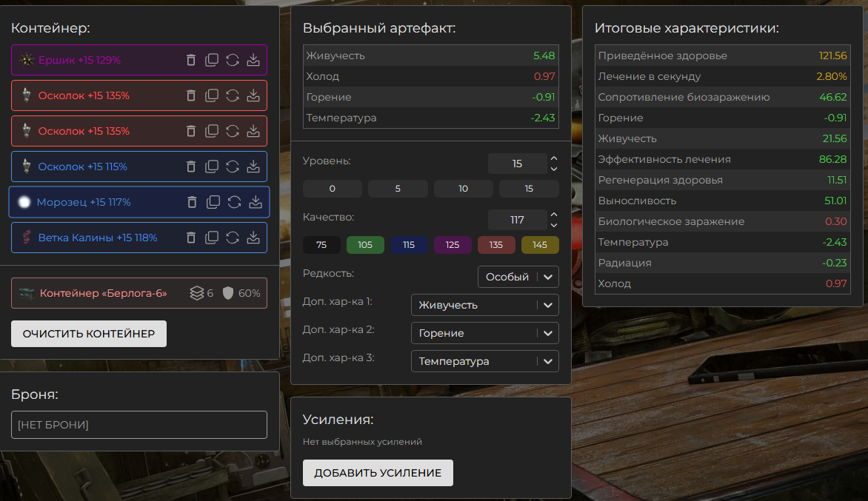Click circular arrows icon on Ершик row
Viewport: 868px width, 501px height.
233,60
